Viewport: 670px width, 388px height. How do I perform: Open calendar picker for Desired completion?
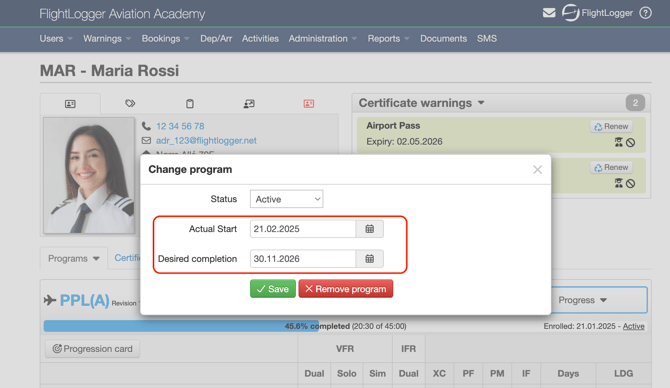[370, 259]
